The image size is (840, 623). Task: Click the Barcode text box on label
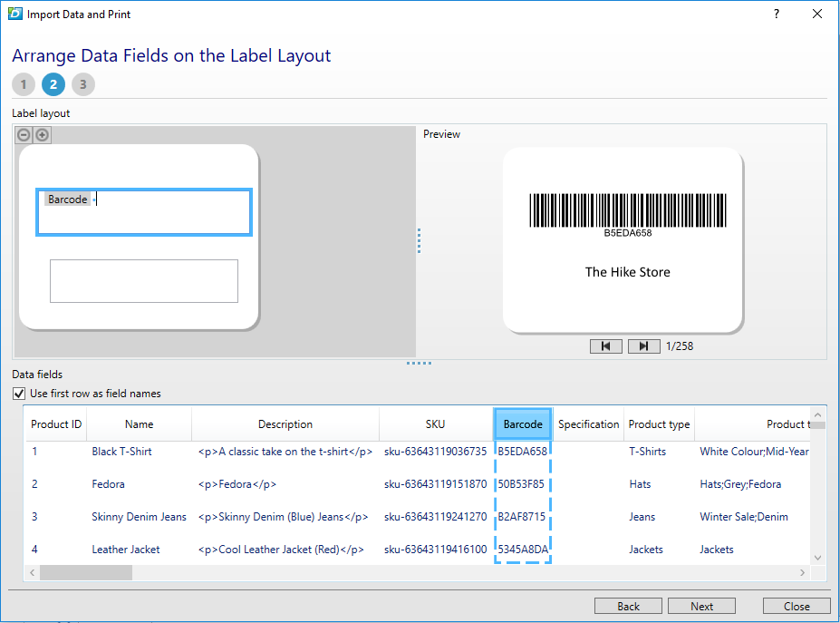coord(144,212)
